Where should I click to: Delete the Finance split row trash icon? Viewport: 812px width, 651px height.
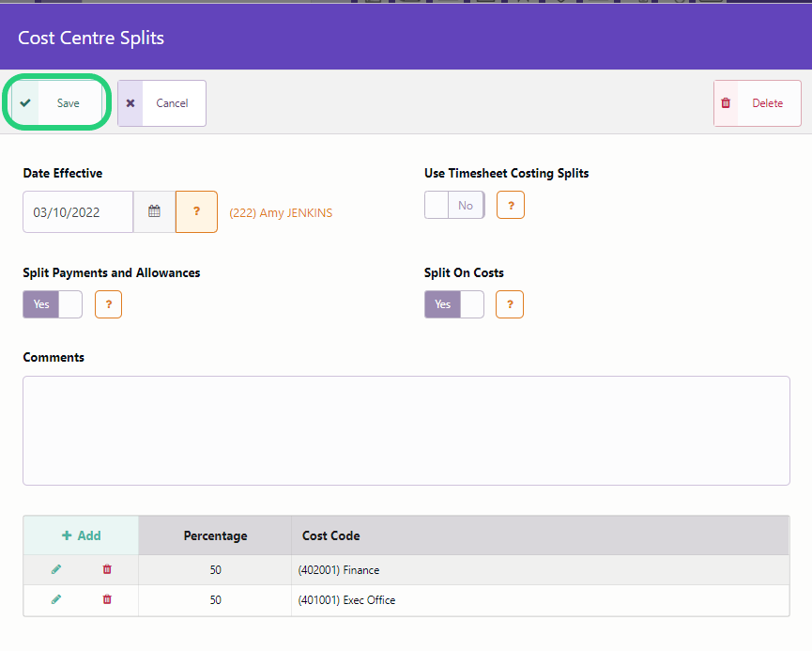(107, 569)
